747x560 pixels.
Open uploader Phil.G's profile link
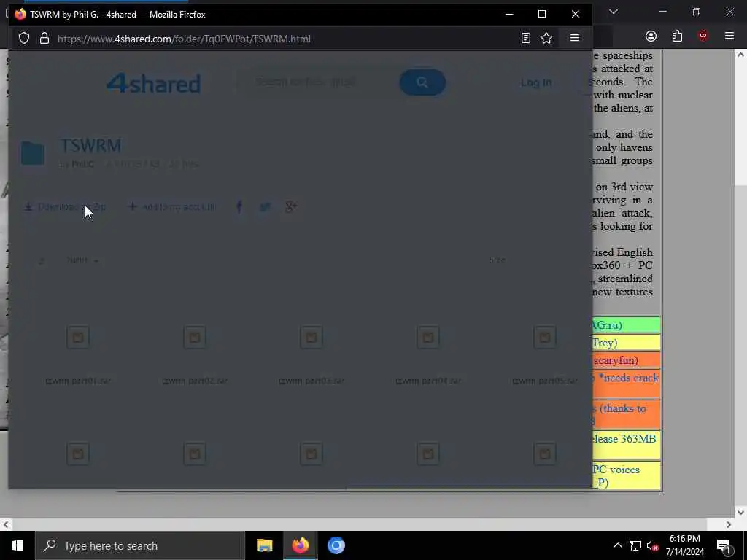click(x=82, y=164)
